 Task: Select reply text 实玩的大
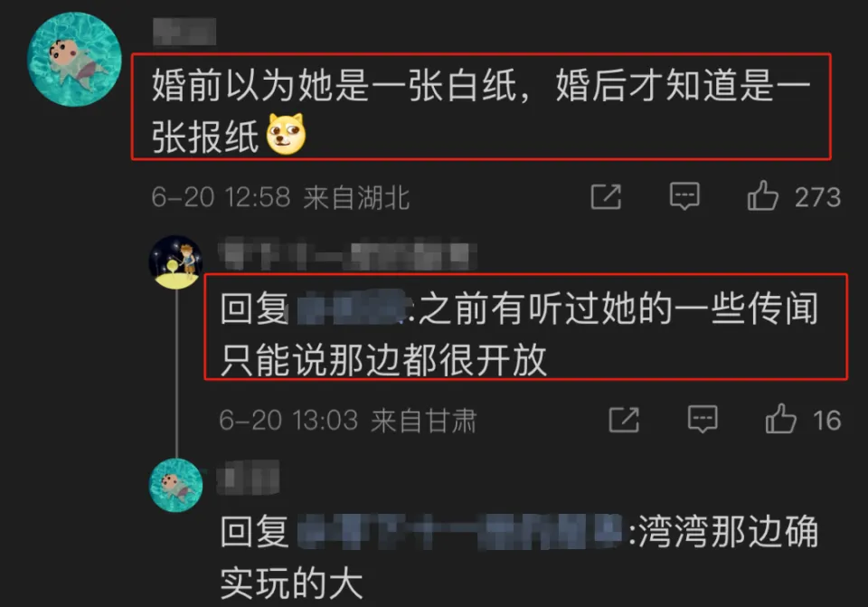pos(292,583)
